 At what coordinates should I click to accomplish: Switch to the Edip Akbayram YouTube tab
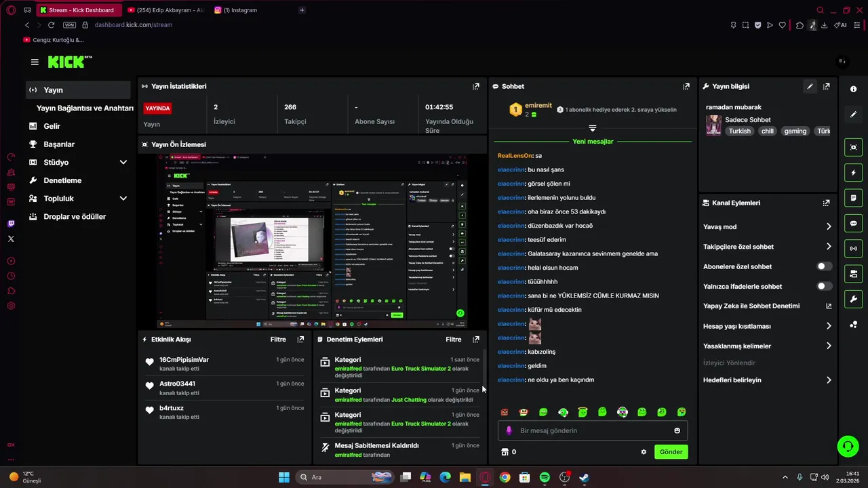coord(165,10)
